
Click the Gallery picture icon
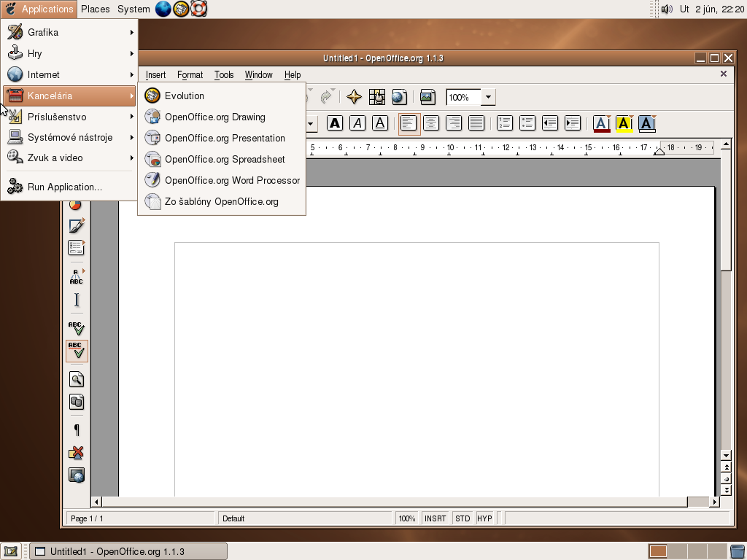point(427,97)
